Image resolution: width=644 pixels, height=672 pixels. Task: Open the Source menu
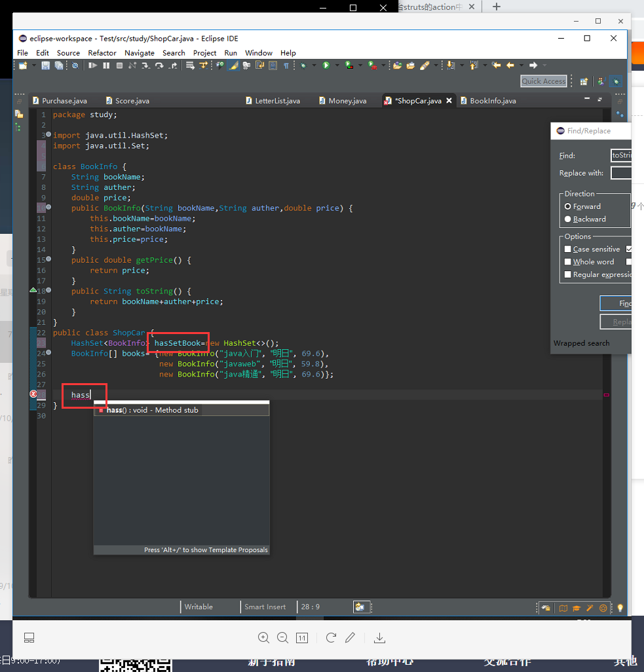click(68, 52)
